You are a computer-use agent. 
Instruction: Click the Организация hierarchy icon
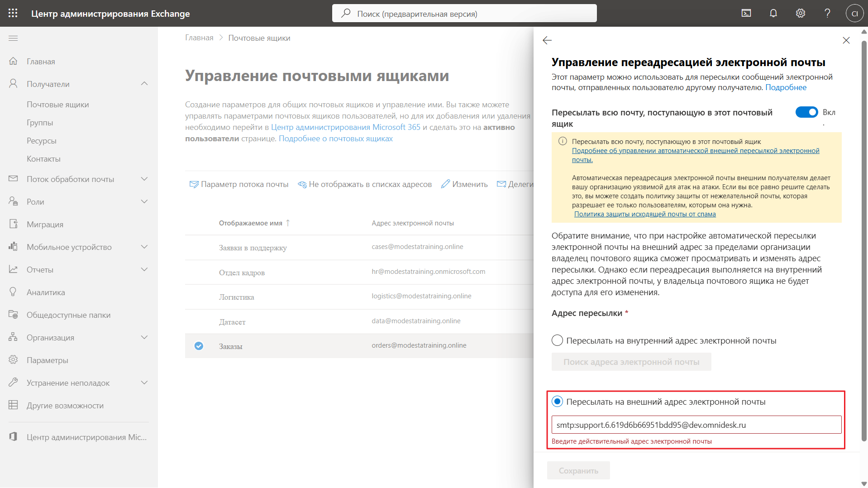(13, 337)
